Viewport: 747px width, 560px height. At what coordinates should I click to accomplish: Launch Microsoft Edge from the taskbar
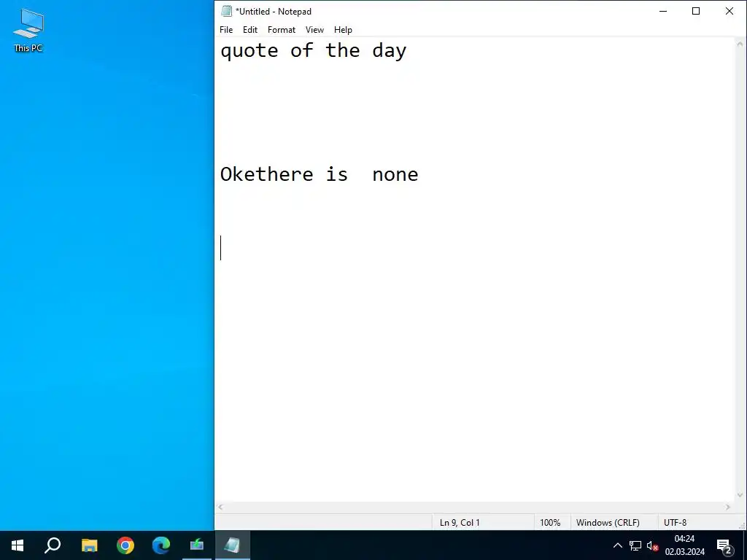pyautogui.click(x=161, y=545)
